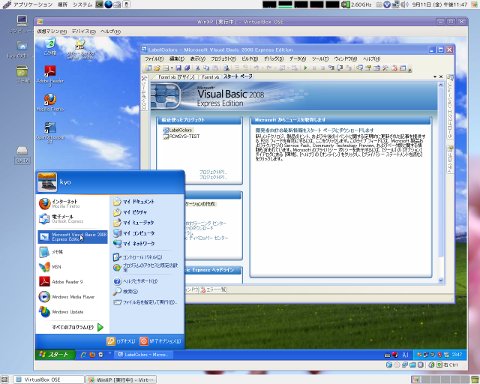Launch Adobe Reader 9 from Start menu
Image resolution: width=480 pixels, height=384 pixels.
tap(73, 282)
